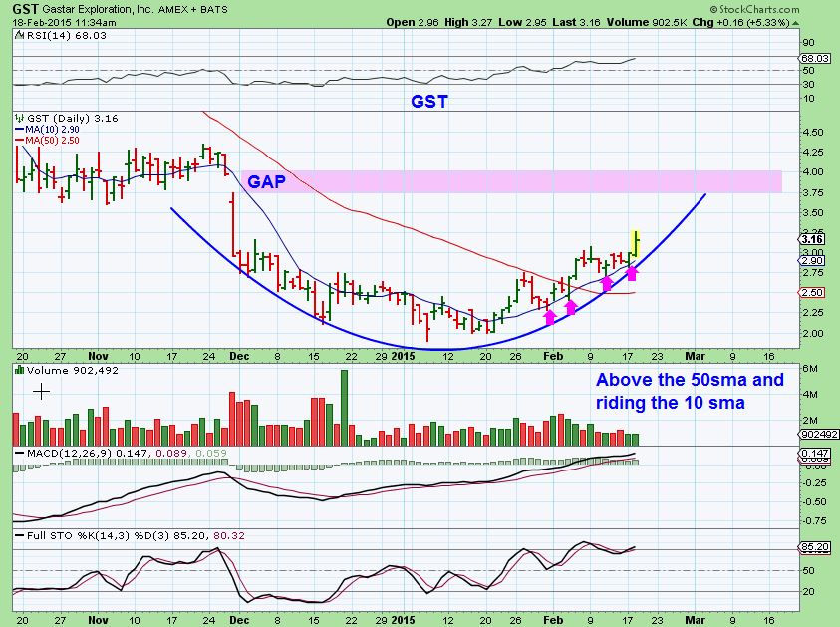Click the candlestick icon before GST (Daily)
840x627 pixels.
tap(20, 118)
